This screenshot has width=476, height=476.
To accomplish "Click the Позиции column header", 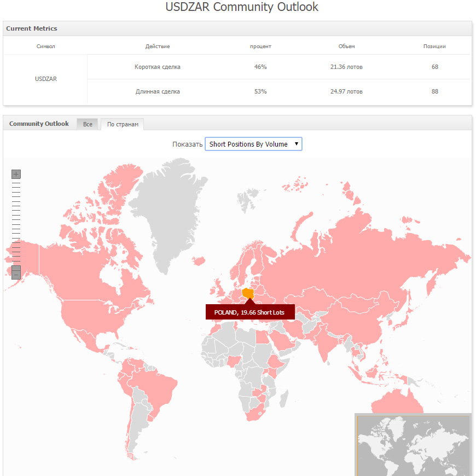I will 434,46.
